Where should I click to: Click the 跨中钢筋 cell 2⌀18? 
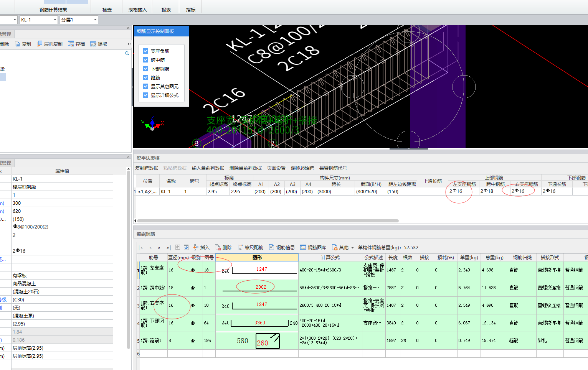tap(494, 191)
